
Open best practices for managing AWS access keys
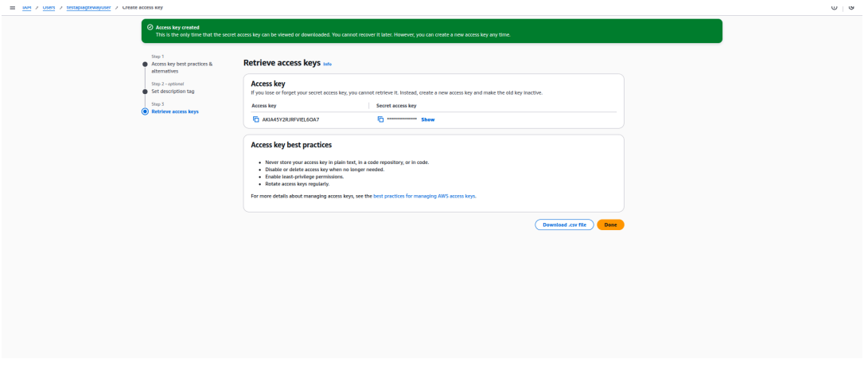point(424,195)
